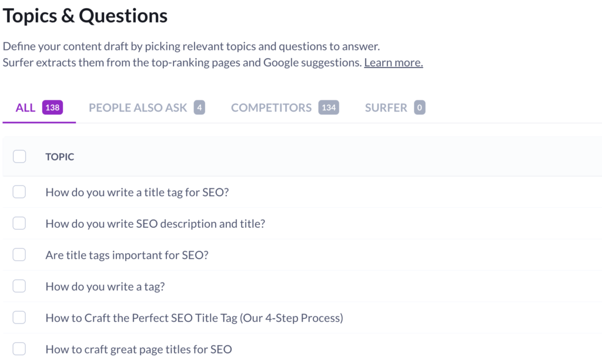Click the row 'How do you write a tag?'
The height and width of the screenshot is (364, 602).
[x=105, y=286]
